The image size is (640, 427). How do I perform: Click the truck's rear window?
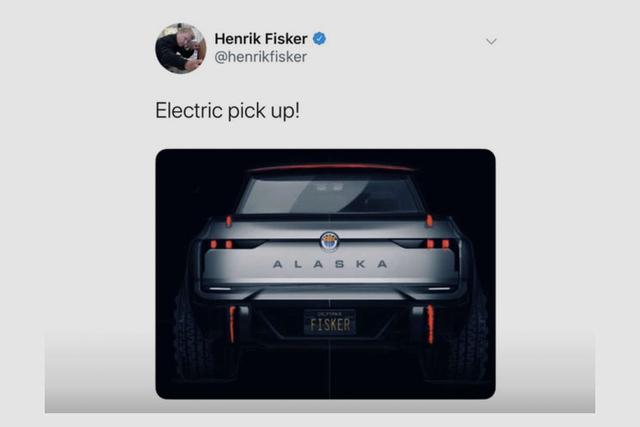pyautogui.click(x=329, y=196)
